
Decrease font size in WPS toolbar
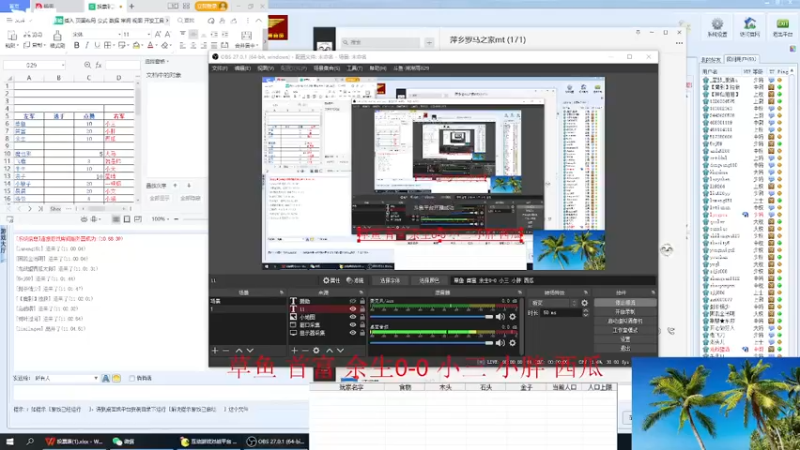[x=167, y=34]
